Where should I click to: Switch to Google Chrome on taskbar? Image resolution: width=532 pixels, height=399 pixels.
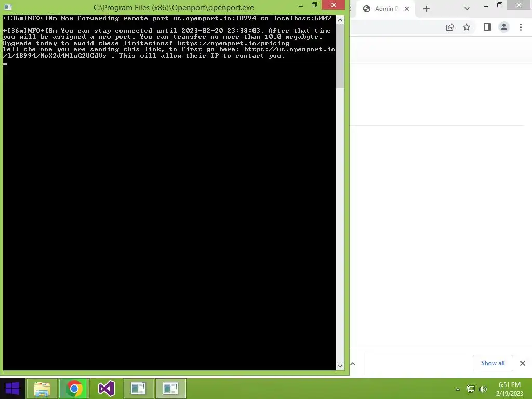(74, 389)
